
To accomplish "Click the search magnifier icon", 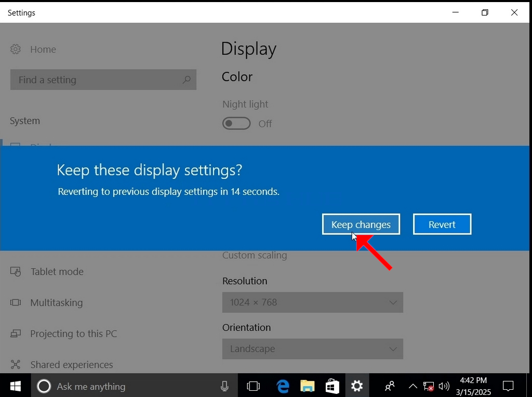I will coord(187,80).
